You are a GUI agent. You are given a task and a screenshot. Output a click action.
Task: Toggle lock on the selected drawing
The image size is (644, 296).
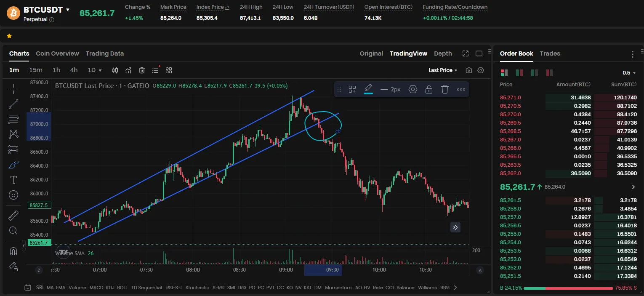coord(428,89)
